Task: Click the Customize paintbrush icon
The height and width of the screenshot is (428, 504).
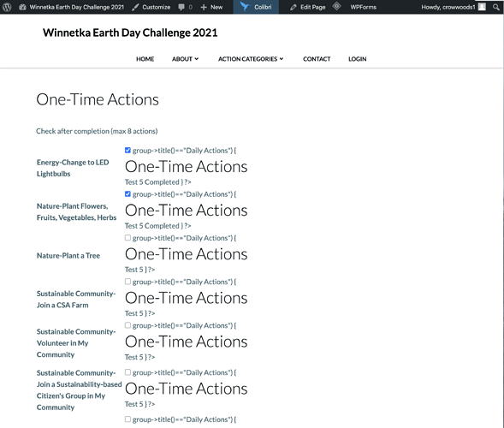Action: [x=136, y=7]
